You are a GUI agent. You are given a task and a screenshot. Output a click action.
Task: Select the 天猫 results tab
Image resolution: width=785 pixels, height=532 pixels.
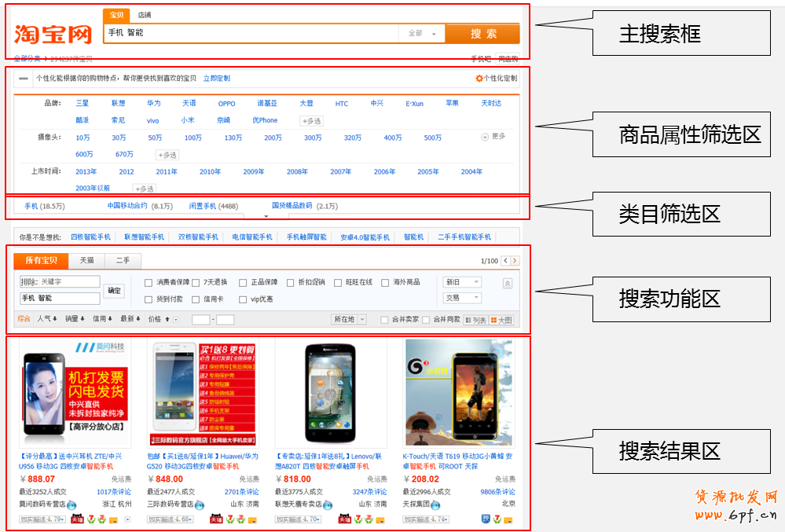click(x=86, y=260)
